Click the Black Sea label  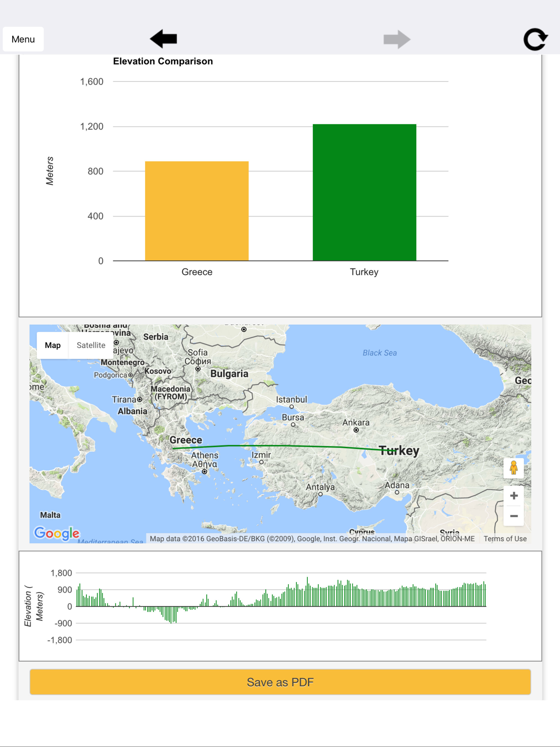(x=380, y=353)
